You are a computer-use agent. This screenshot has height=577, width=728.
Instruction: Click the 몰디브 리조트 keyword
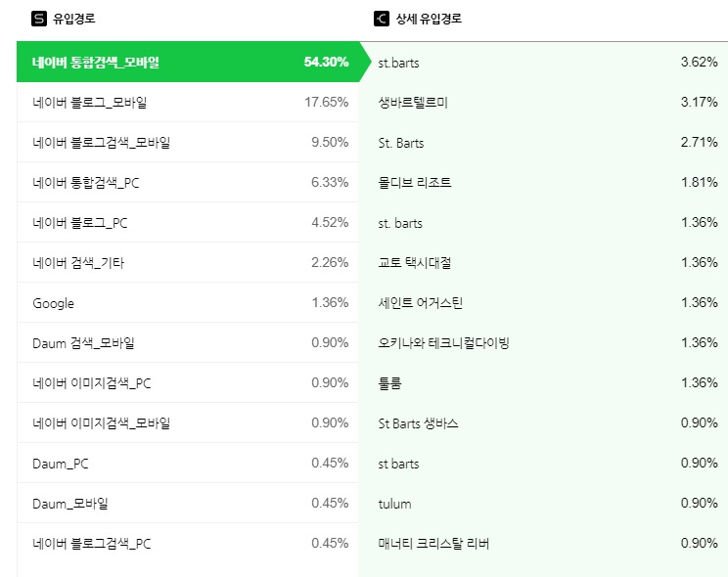415,183
